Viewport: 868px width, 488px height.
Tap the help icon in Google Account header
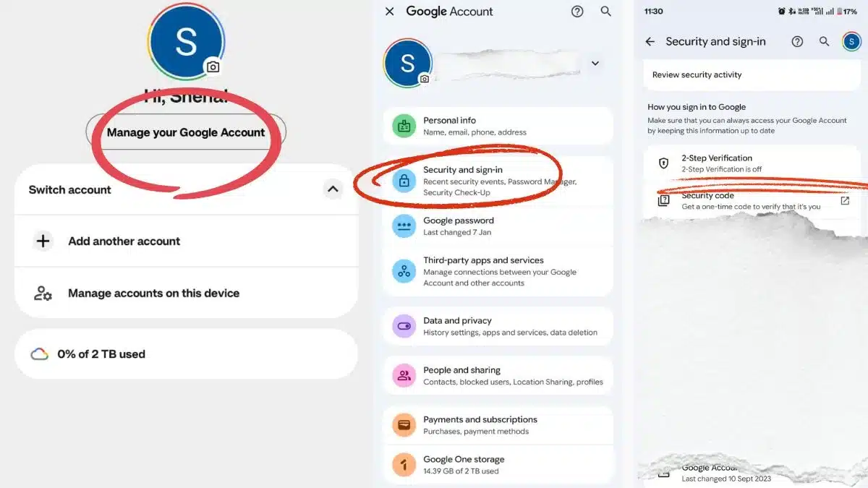pyautogui.click(x=577, y=12)
